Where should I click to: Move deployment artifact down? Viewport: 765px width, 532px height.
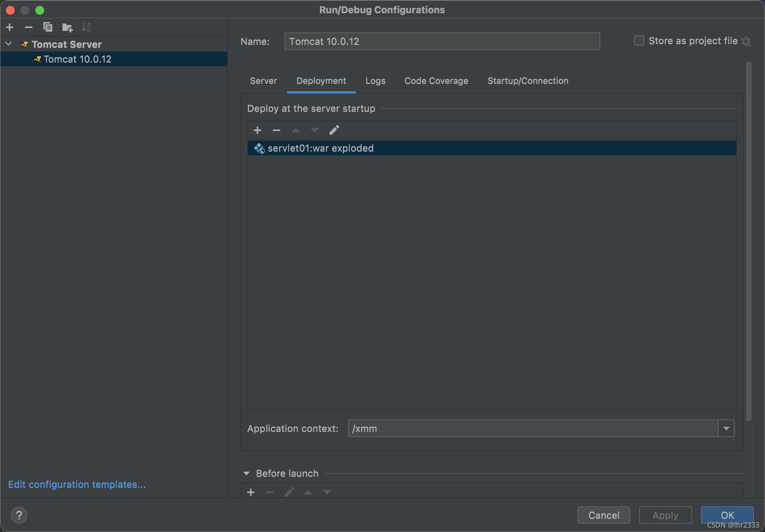point(315,130)
